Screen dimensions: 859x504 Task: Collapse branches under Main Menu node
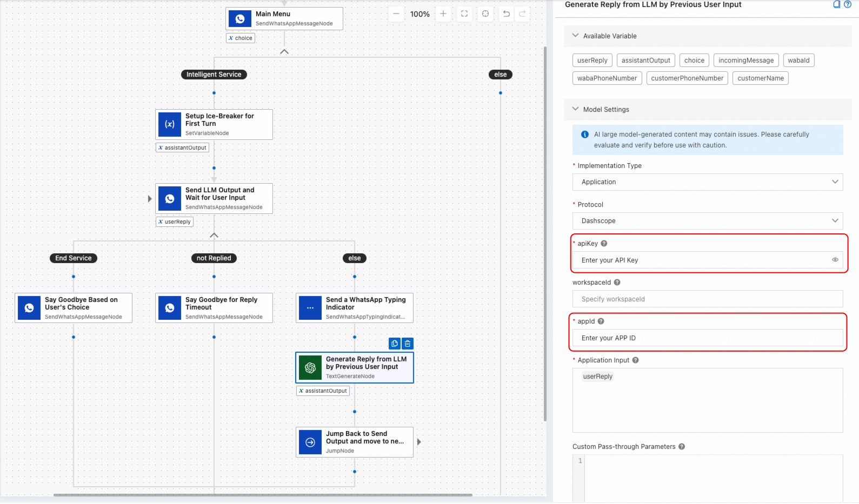284,52
